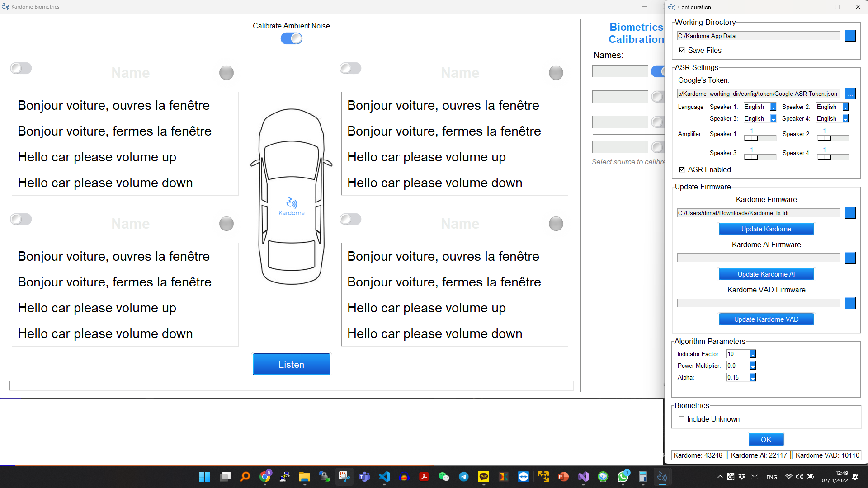This screenshot has height=488, width=868.
Task: Click the status indicator circle near top-left Name
Action: tap(226, 72)
